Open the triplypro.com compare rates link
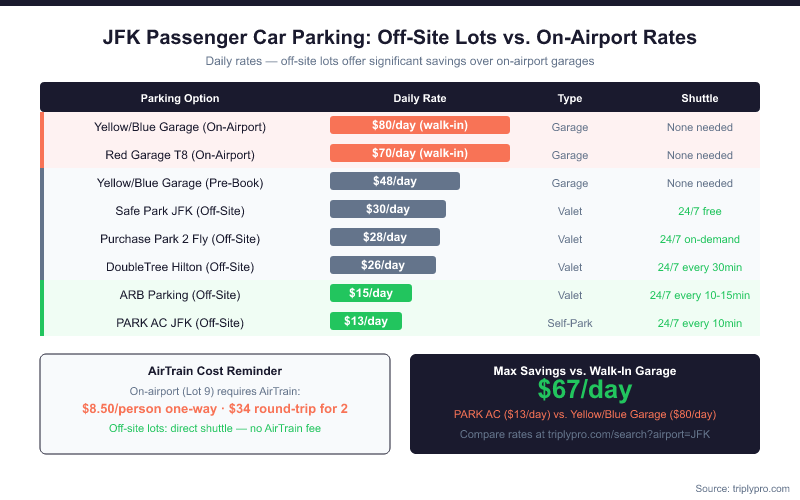 (x=585, y=435)
